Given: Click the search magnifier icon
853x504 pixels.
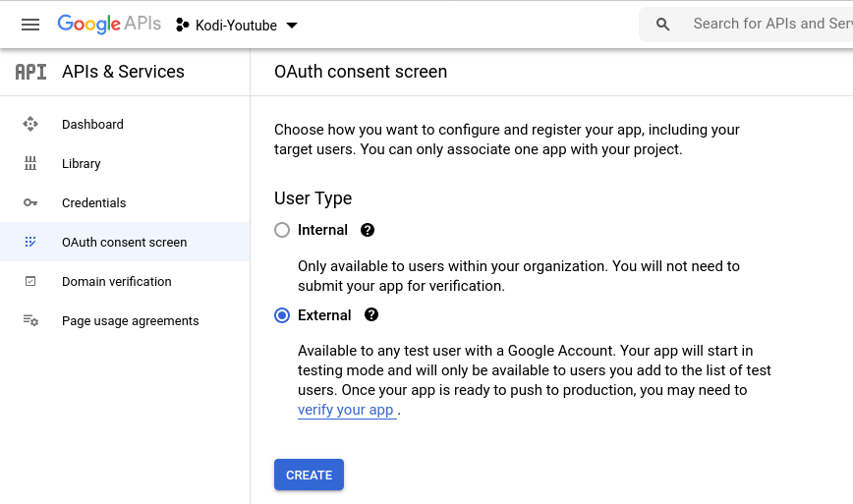Looking at the screenshot, I should [663, 25].
